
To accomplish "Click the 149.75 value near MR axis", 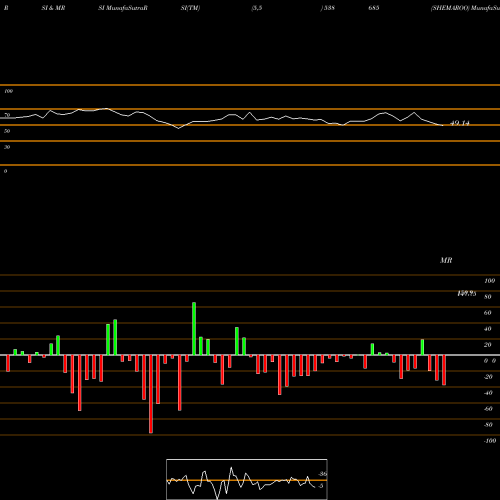I will (x=467, y=293).
